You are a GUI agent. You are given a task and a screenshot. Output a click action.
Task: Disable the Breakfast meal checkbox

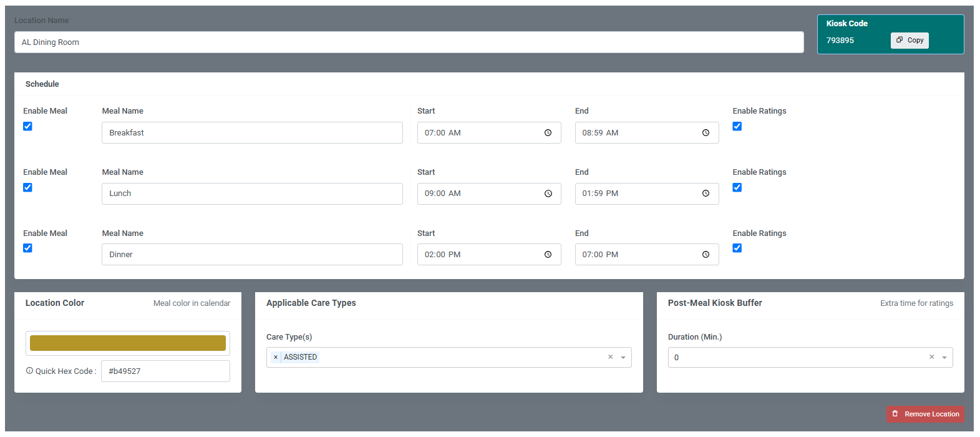27,126
